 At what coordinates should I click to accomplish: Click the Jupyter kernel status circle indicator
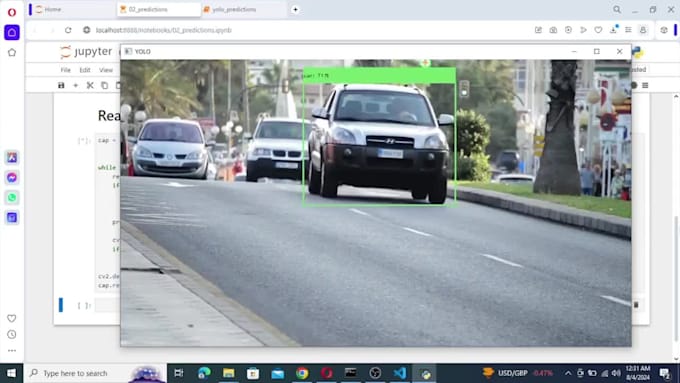[634, 85]
